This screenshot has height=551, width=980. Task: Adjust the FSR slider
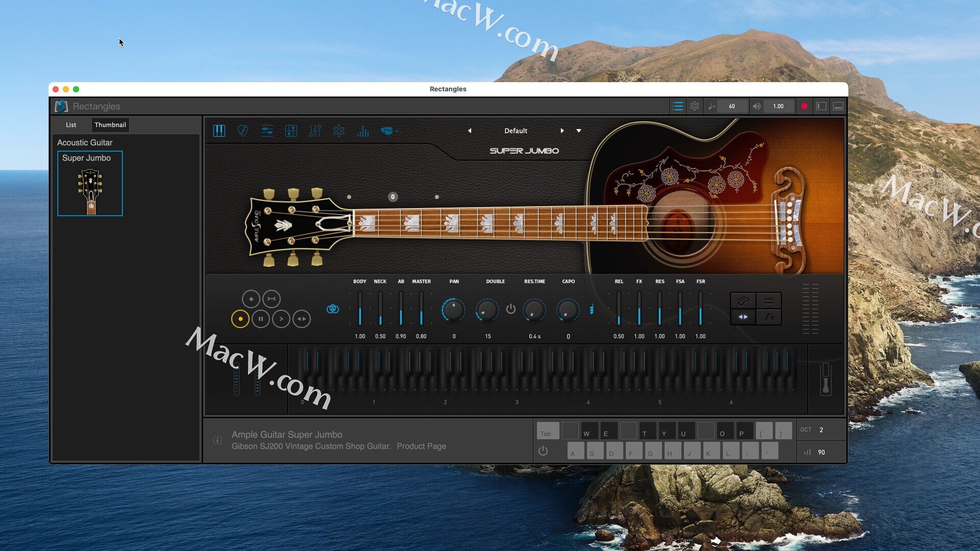click(700, 309)
